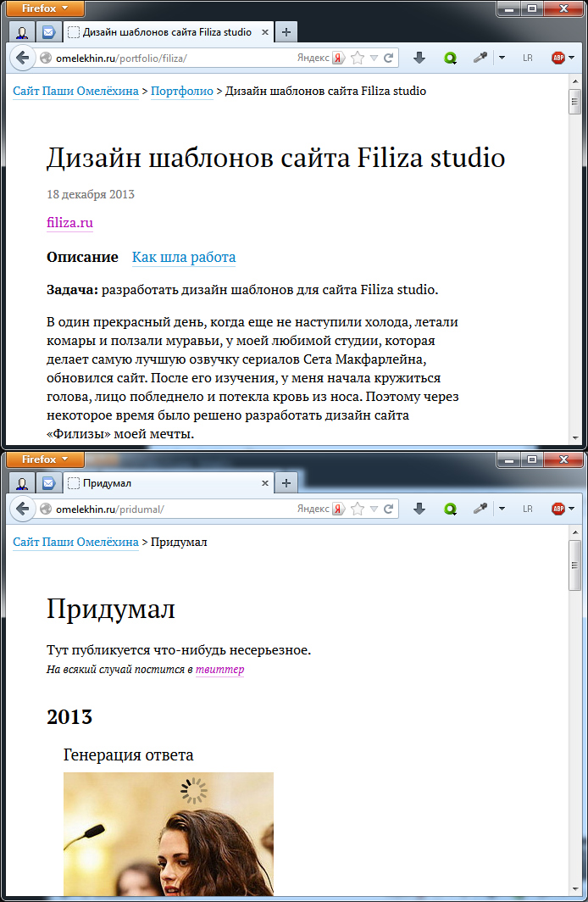
Task: Select the eyedropper tool in bottom window
Action: click(x=480, y=509)
